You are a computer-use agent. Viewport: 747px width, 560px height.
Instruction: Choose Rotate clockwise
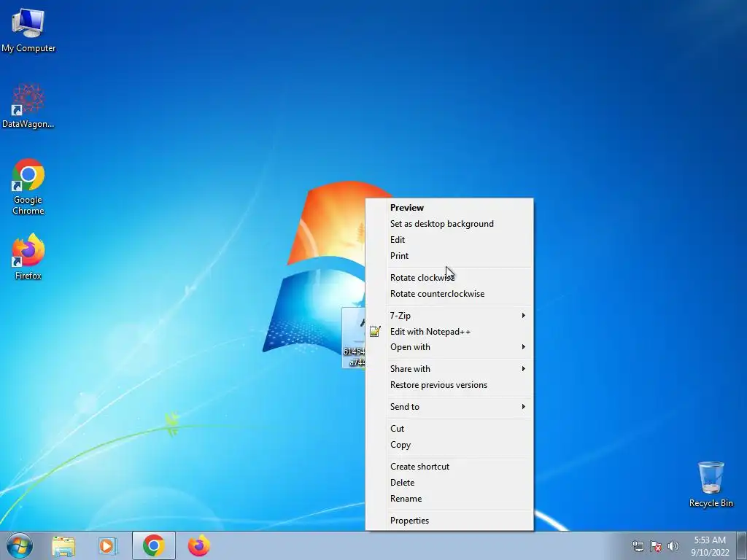(x=449, y=278)
